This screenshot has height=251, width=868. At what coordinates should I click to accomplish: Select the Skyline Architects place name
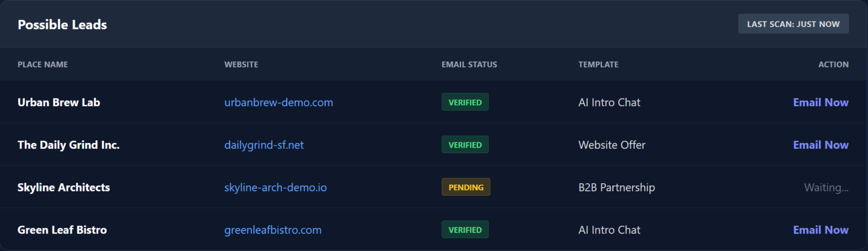[x=64, y=187]
